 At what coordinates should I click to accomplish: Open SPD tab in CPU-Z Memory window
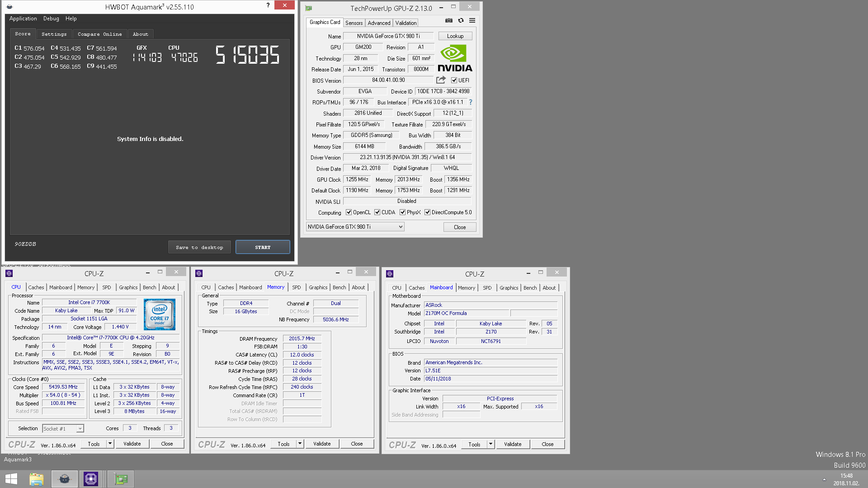(296, 287)
